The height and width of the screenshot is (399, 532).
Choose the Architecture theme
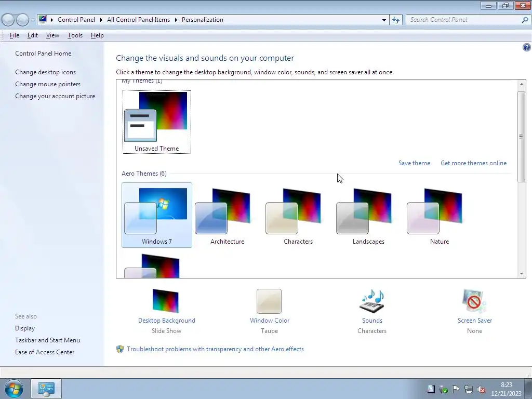pos(227,215)
